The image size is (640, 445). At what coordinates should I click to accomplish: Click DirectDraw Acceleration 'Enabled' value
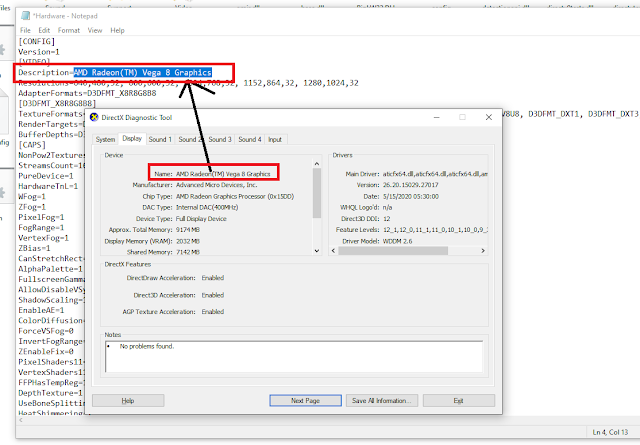(213, 278)
